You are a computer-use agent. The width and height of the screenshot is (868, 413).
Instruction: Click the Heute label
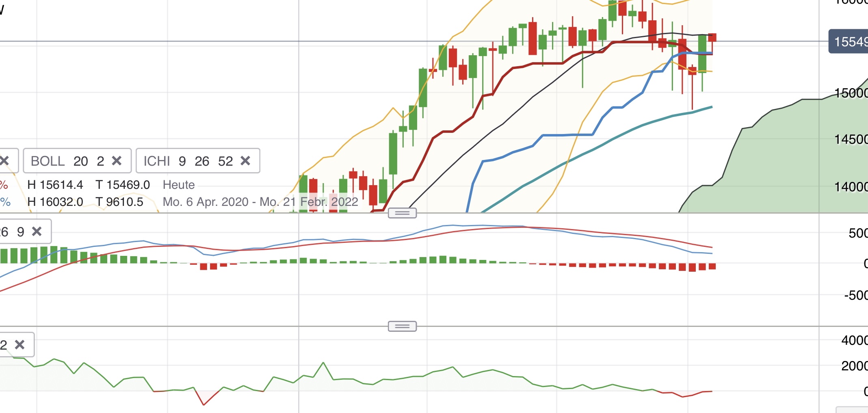[179, 185]
